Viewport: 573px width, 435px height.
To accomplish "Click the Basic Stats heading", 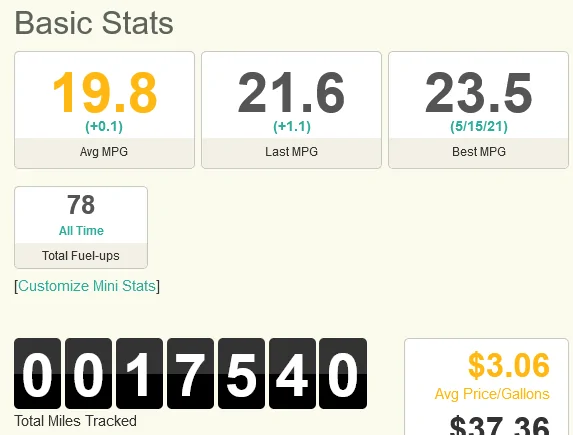I will [x=94, y=23].
